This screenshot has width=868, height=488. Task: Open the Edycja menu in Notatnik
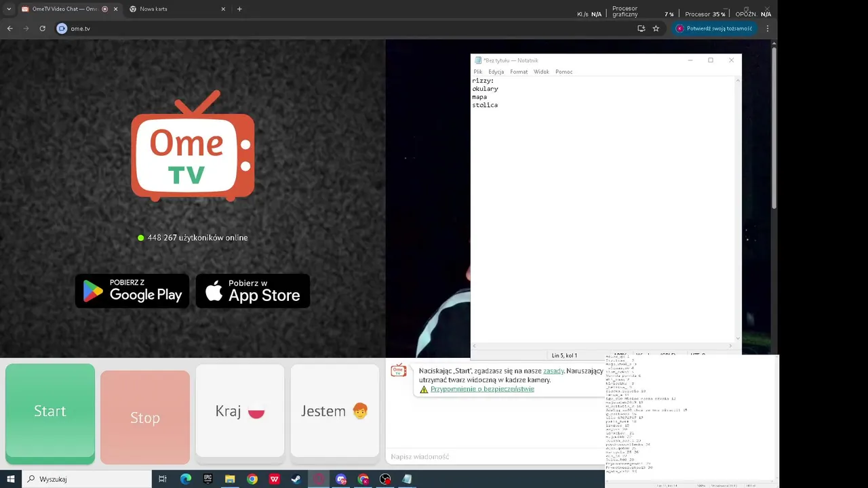point(496,72)
